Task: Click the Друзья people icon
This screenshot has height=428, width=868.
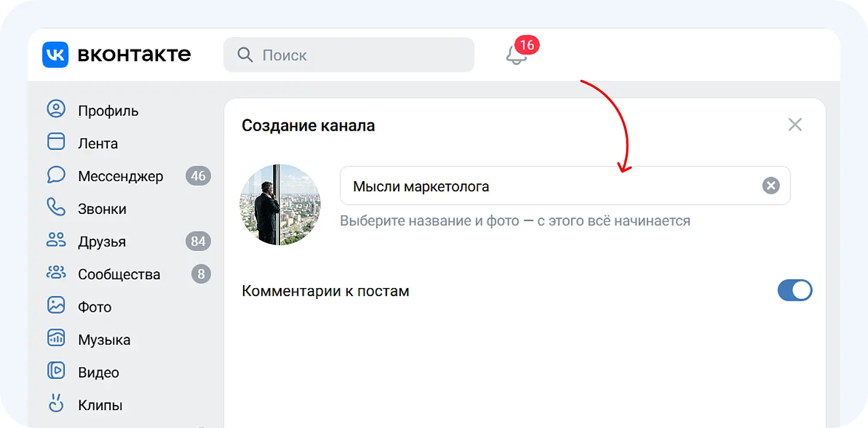Action: click(x=56, y=240)
